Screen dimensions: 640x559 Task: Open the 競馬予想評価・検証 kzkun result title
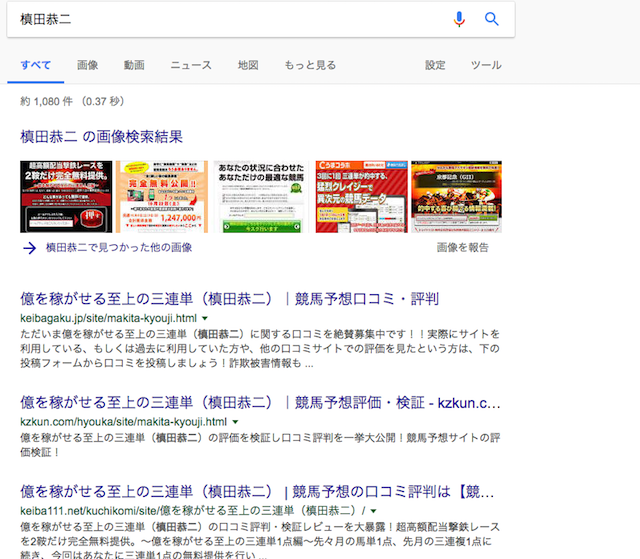(x=260, y=403)
